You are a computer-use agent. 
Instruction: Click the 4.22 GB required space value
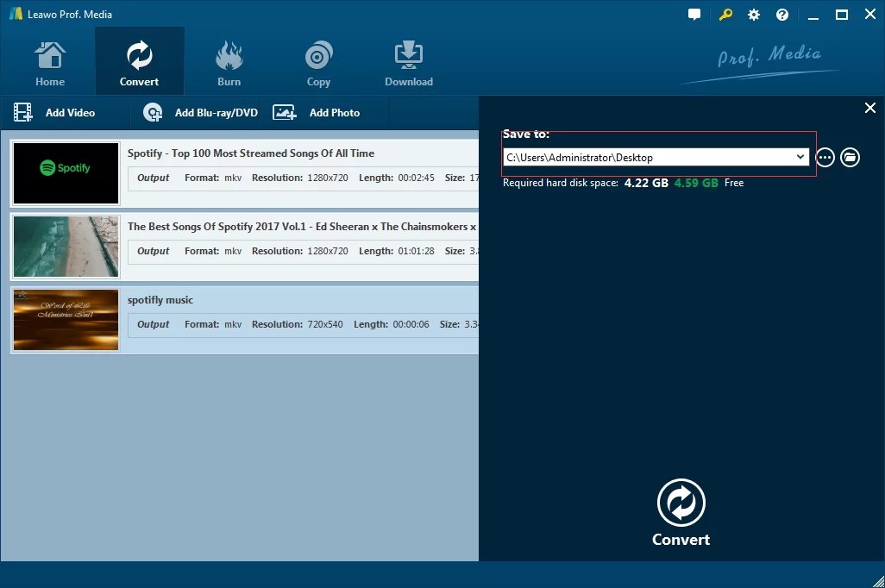click(646, 183)
